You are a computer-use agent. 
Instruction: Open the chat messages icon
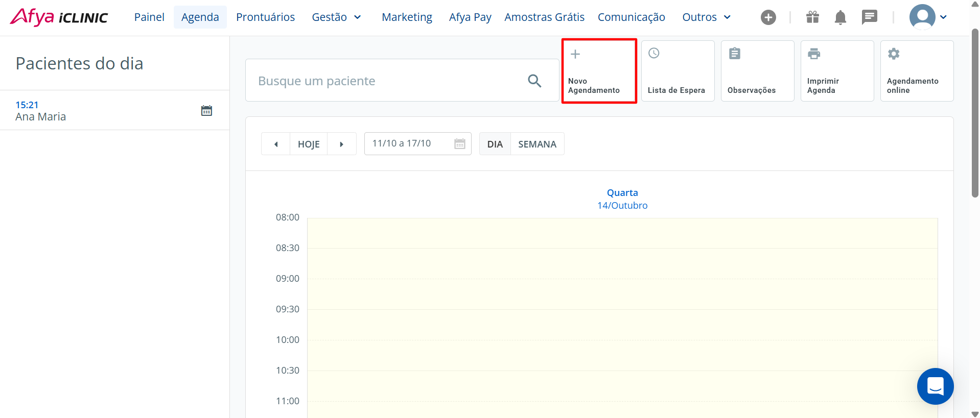click(869, 17)
